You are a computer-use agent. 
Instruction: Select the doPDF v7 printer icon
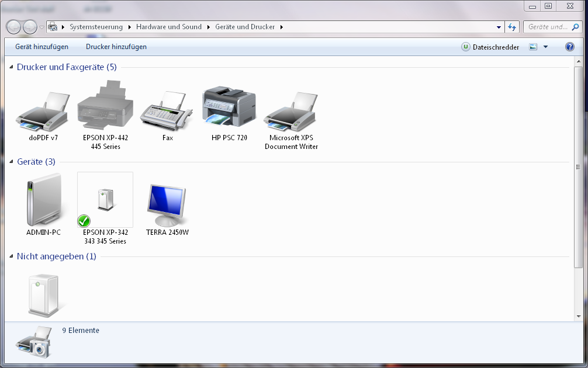(43, 112)
